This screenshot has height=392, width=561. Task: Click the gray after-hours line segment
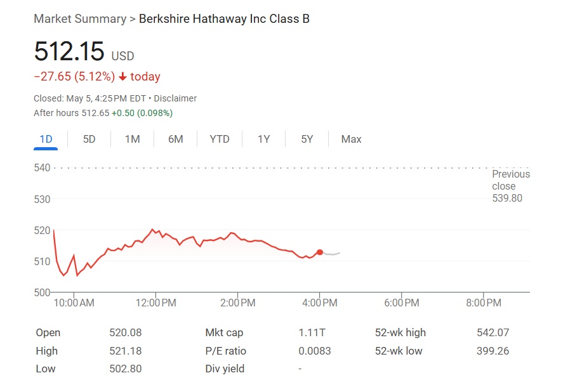coord(331,254)
